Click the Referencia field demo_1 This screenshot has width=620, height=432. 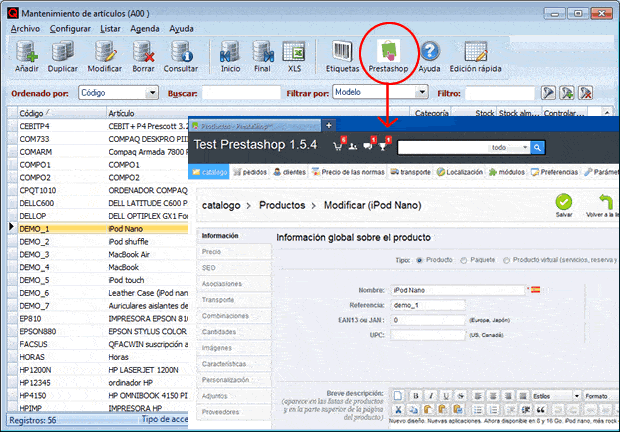tap(428, 305)
